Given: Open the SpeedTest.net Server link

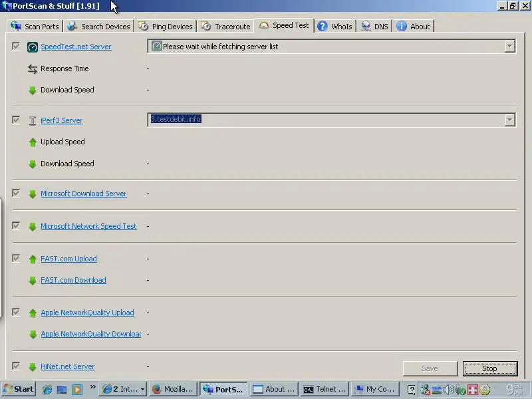Looking at the screenshot, I should pyautogui.click(x=76, y=47).
